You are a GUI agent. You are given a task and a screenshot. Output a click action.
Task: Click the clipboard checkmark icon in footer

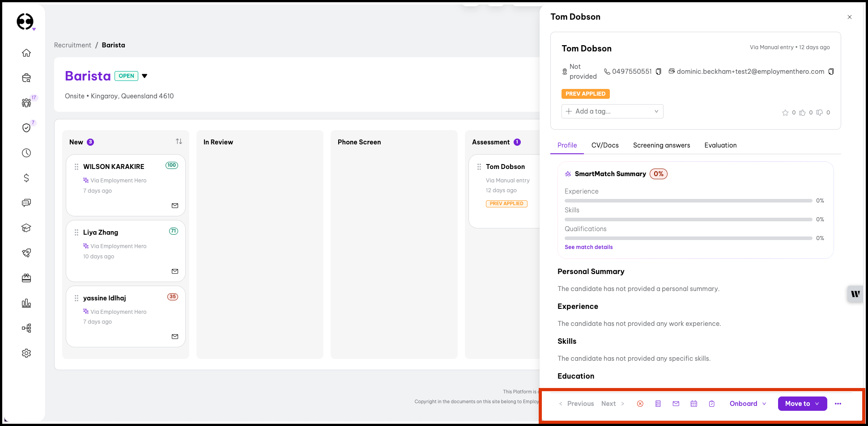711,404
